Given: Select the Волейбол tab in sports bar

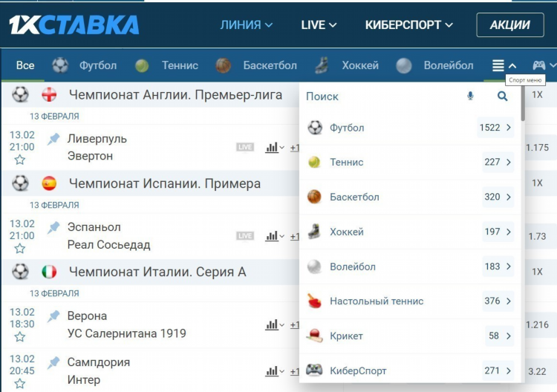Looking at the screenshot, I should (434, 65).
